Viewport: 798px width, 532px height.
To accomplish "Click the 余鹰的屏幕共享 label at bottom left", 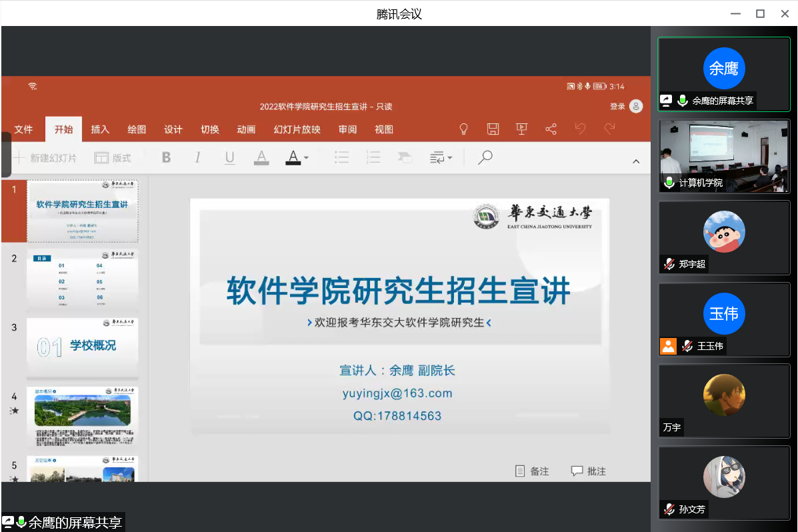I will [75, 522].
